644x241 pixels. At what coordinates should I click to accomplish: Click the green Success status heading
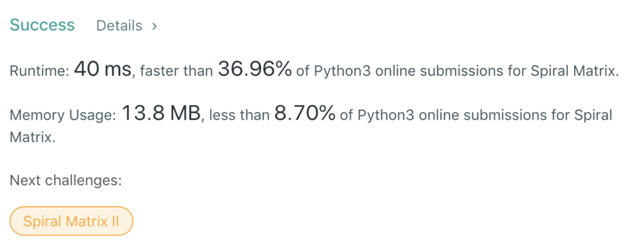[x=42, y=25]
